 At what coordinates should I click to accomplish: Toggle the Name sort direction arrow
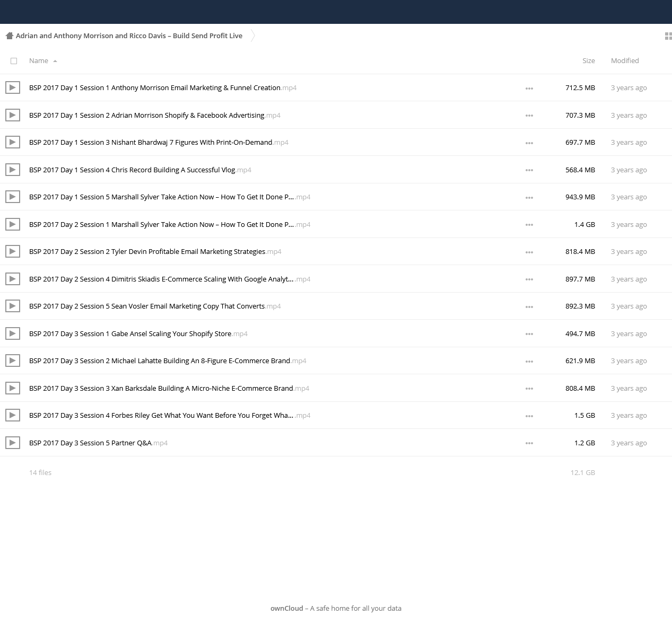click(x=55, y=61)
